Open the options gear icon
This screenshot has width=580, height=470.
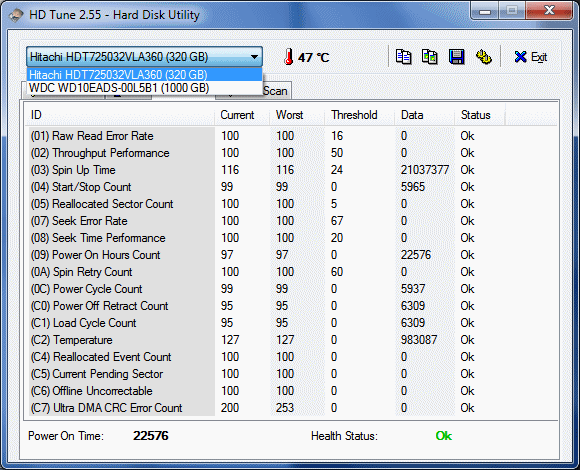click(x=483, y=57)
